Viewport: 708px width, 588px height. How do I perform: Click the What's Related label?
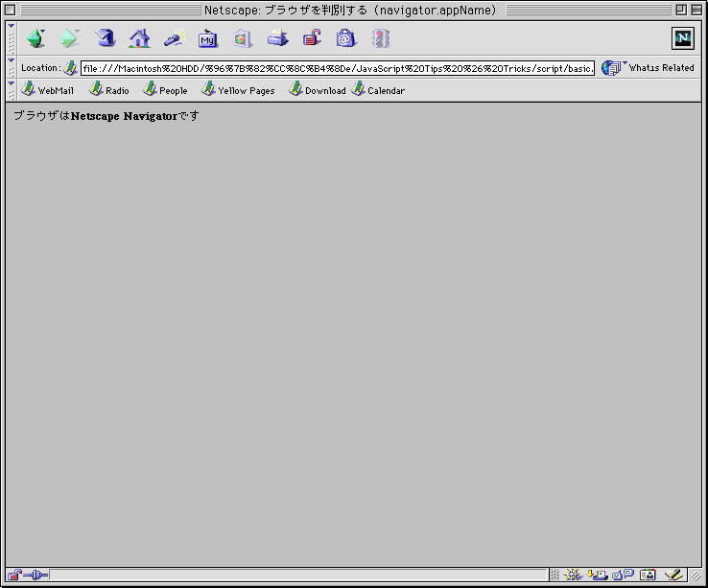(662, 68)
